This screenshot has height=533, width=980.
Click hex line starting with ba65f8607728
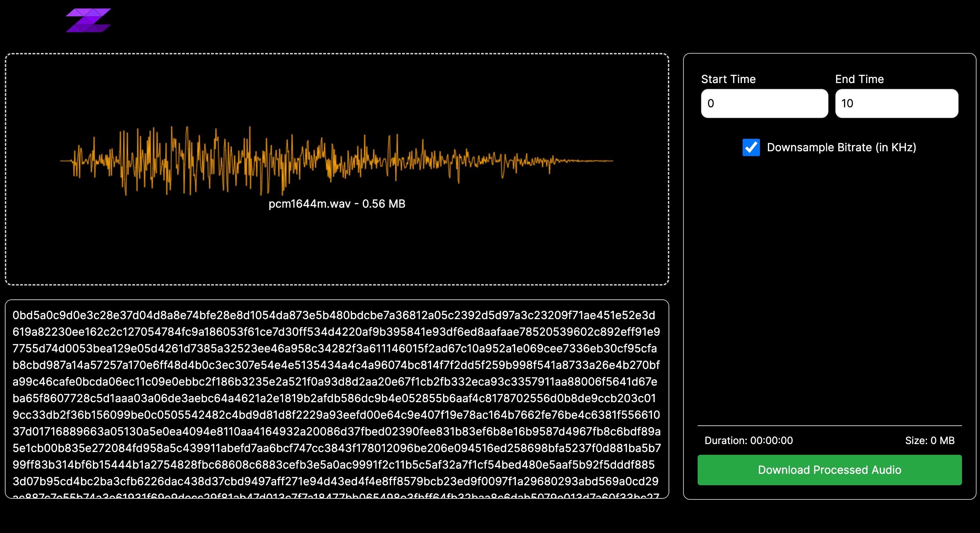tap(334, 398)
